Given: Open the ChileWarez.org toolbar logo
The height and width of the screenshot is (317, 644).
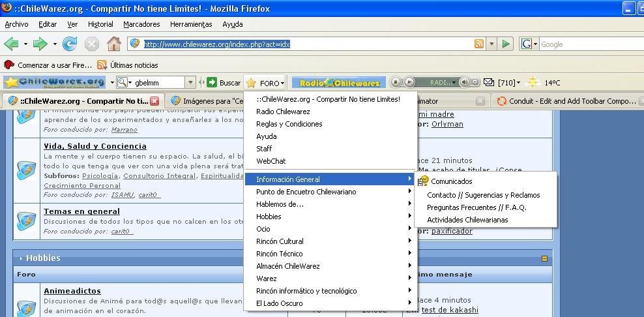Looking at the screenshot, I should [x=55, y=83].
